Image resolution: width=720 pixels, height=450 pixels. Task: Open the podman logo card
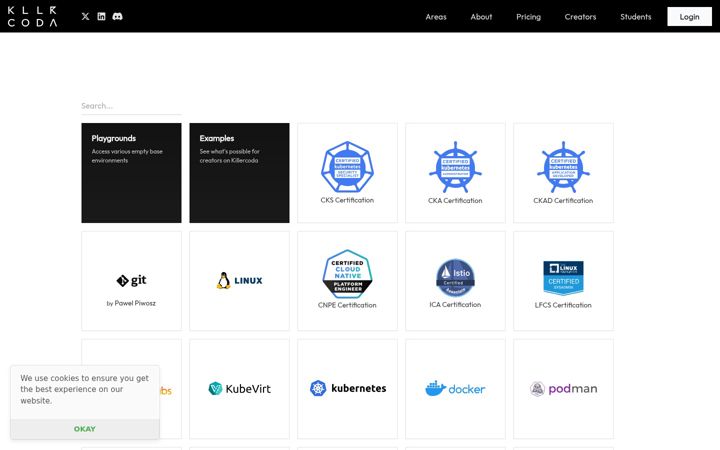563,388
